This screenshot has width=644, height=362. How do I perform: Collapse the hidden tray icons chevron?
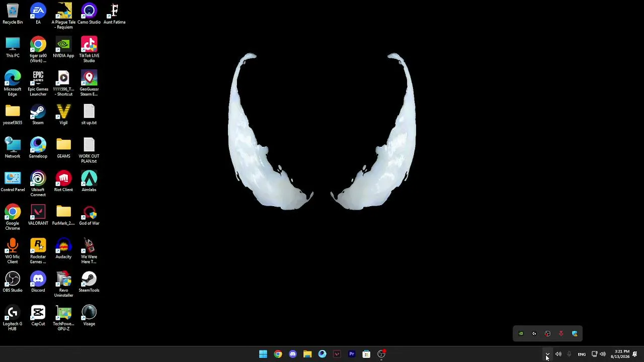(x=547, y=354)
